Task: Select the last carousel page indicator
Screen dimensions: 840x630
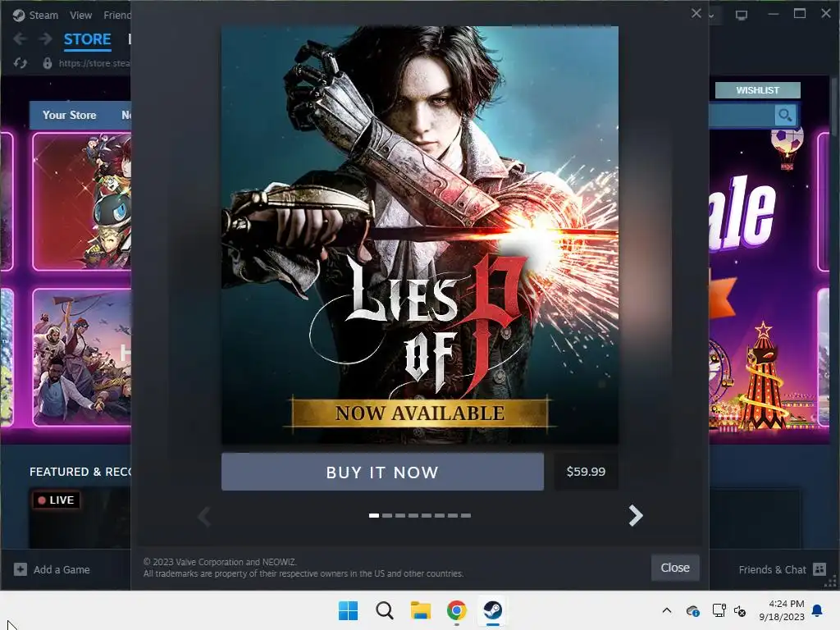Action: click(x=466, y=515)
